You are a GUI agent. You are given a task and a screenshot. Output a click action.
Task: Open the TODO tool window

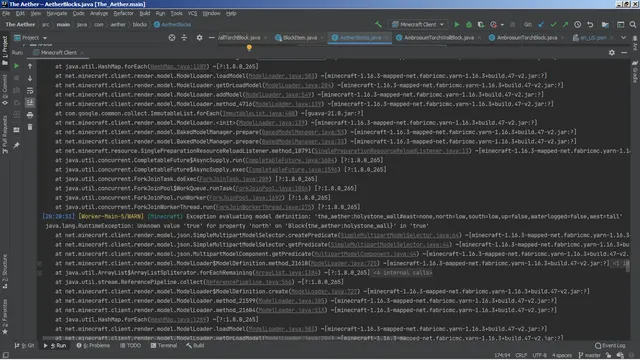(x=130, y=346)
